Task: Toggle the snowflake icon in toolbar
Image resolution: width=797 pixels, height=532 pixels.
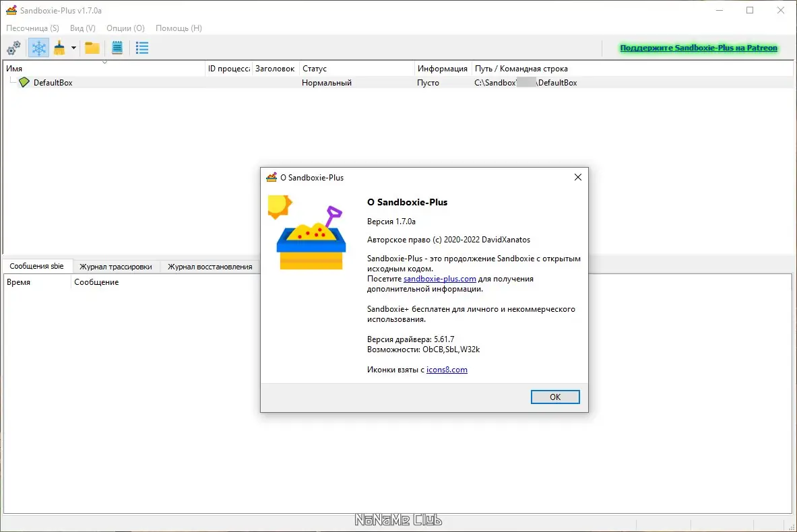Action: point(38,48)
